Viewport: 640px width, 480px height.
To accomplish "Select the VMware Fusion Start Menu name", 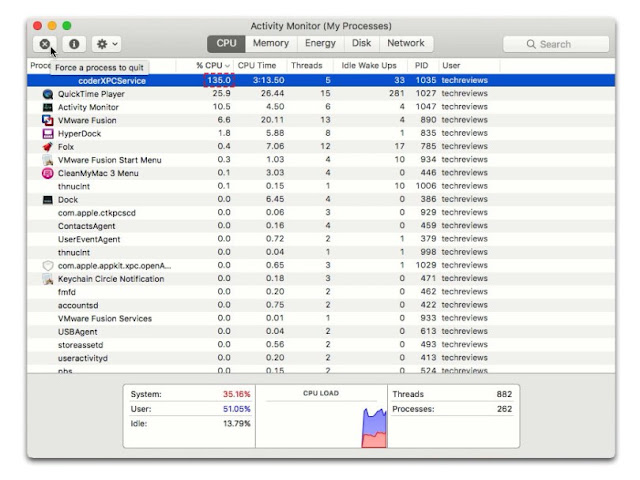I will point(109,160).
